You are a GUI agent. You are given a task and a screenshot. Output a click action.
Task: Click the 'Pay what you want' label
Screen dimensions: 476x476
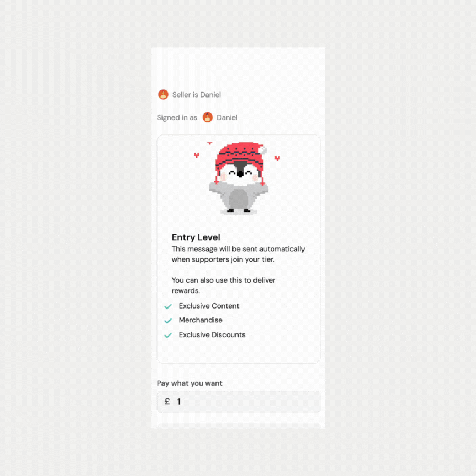point(190,383)
